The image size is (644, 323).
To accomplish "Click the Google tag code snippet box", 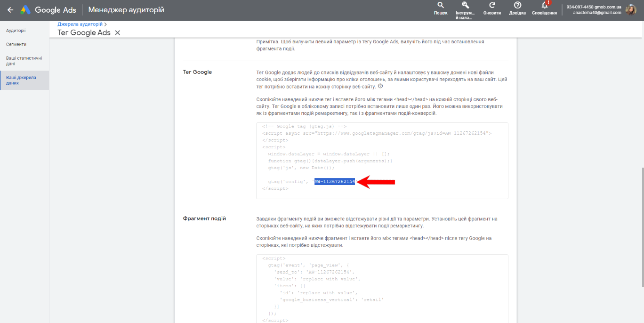I will tap(382, 161).
